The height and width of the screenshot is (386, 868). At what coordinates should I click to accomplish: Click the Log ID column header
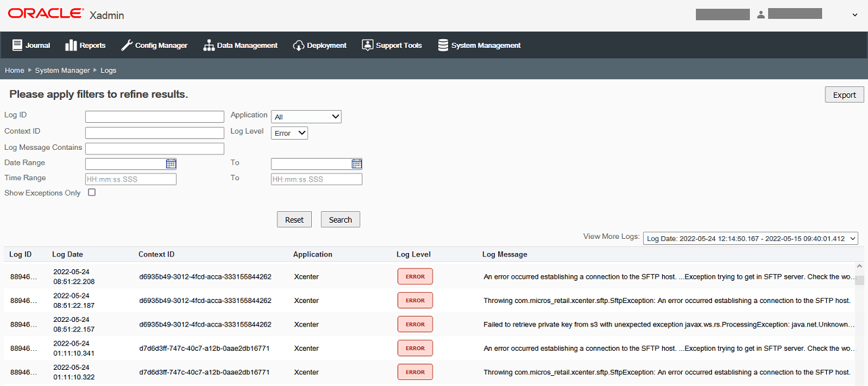pos(20,254)
